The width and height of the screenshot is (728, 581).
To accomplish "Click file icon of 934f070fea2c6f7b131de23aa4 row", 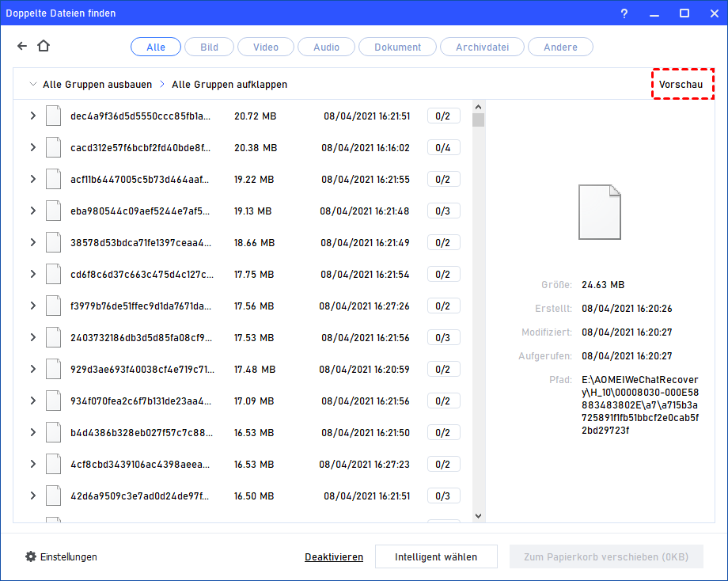I will tap(53, 401).
